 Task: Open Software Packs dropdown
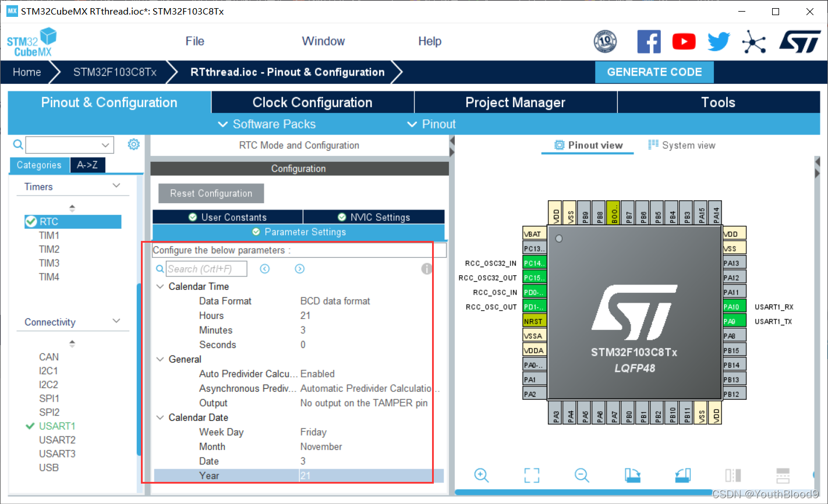(x=267, y=124)
